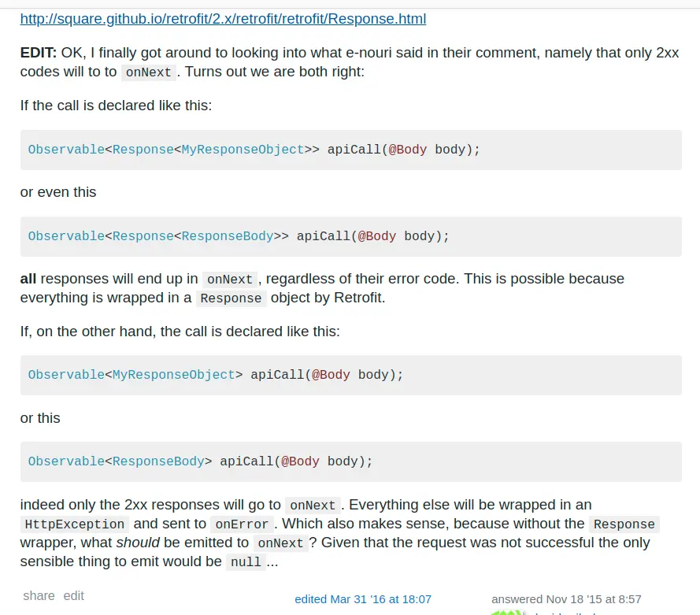Click the italic word 'should'

pos(138,543)
